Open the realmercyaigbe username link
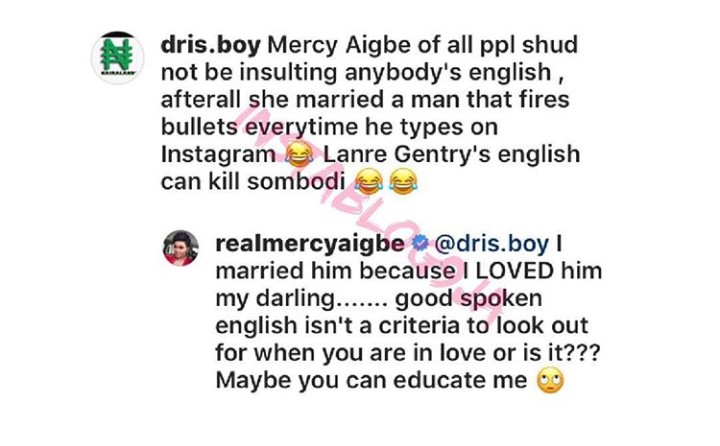 310,245
